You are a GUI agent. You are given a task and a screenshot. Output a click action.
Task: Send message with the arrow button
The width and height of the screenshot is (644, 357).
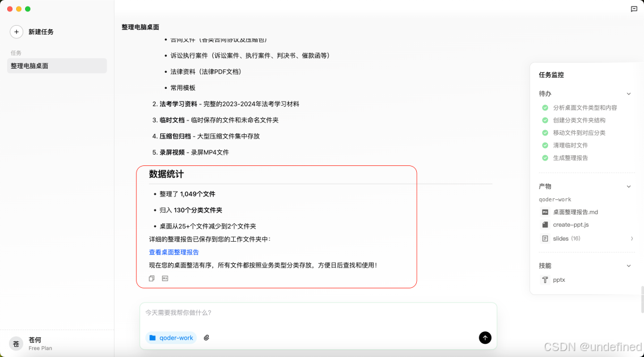pos(485,337)
